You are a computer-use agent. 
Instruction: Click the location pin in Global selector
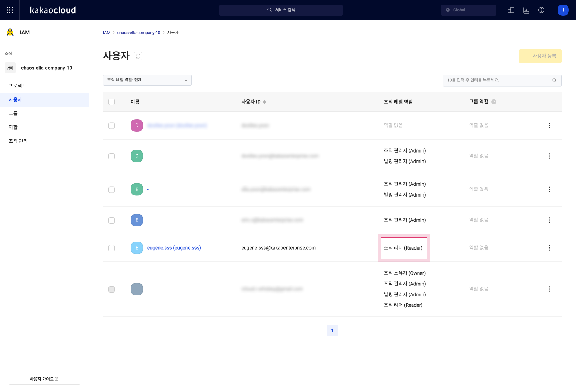pyautogui.click(x=448, y=10)
